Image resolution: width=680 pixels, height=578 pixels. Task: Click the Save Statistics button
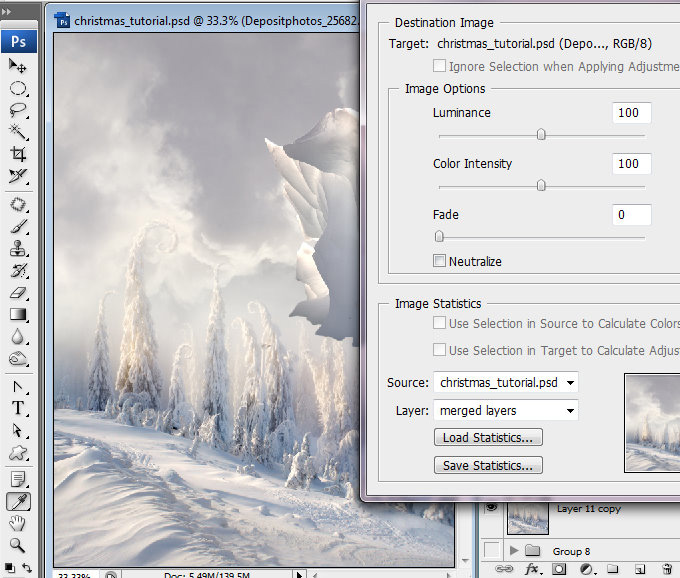point(488,465)
